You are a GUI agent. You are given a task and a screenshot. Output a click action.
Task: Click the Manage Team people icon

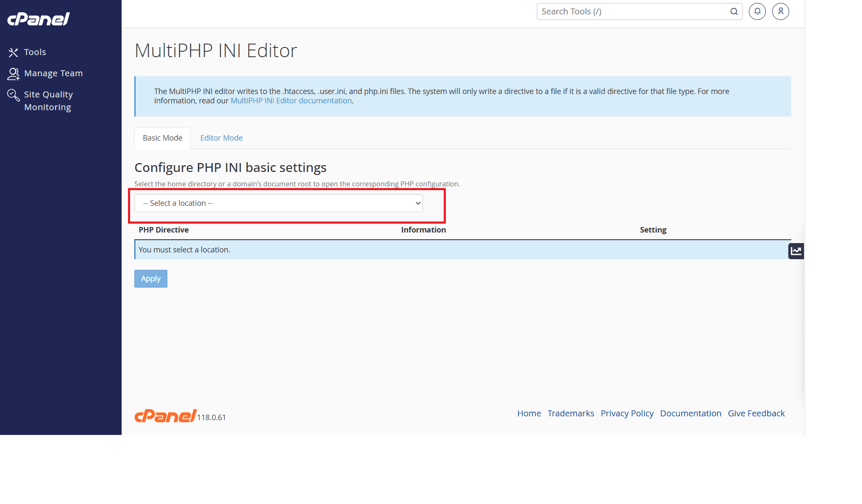13,74
